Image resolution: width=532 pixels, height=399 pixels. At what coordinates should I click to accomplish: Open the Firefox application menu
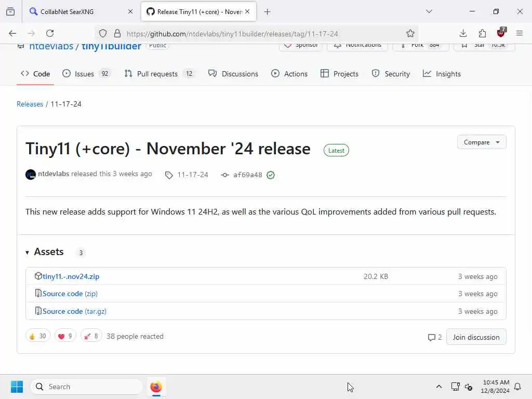click(x=520, y=33)
